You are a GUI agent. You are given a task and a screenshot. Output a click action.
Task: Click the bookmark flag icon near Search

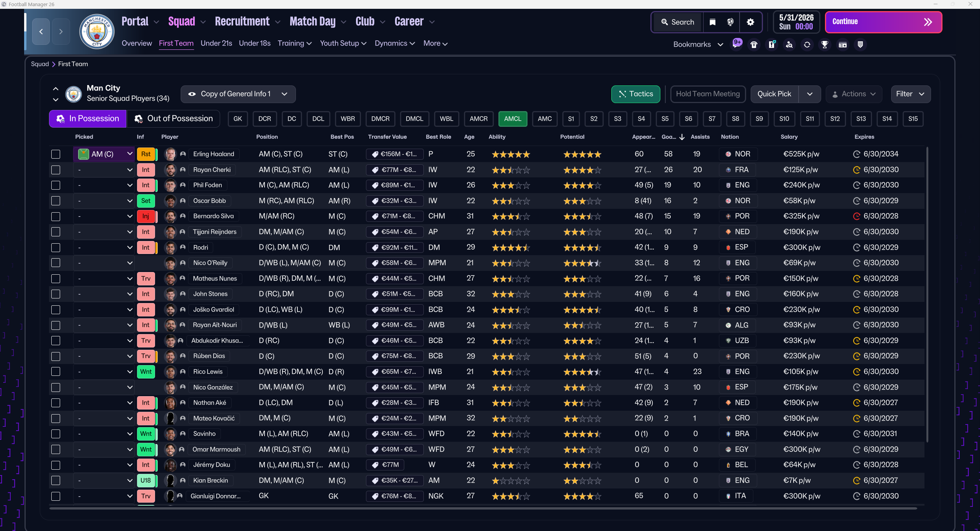point(712,22)
